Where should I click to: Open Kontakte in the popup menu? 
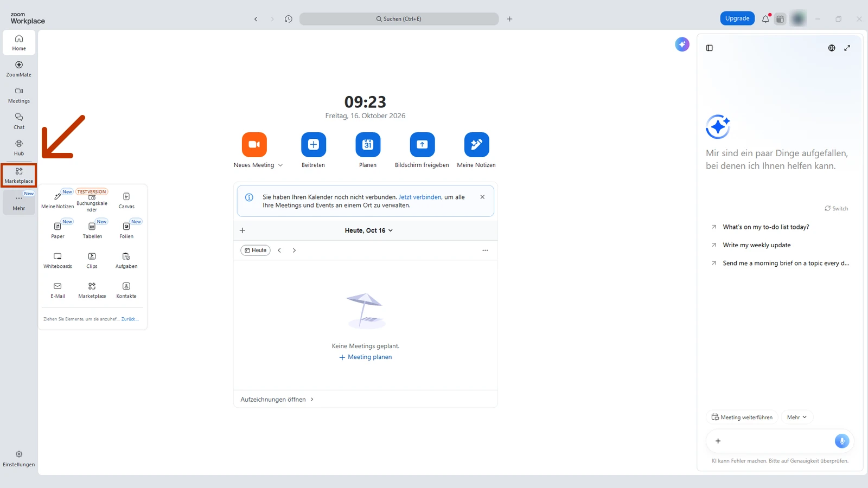[x=126, y=290]
